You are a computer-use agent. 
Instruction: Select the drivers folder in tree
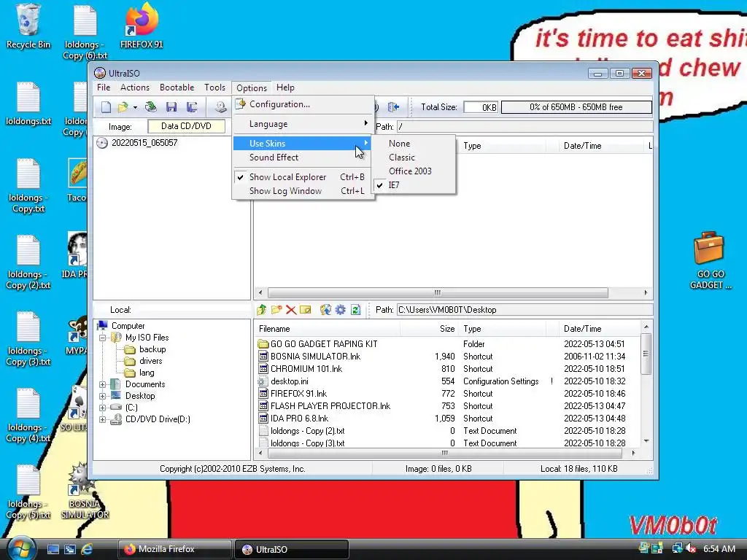point(151,361)
